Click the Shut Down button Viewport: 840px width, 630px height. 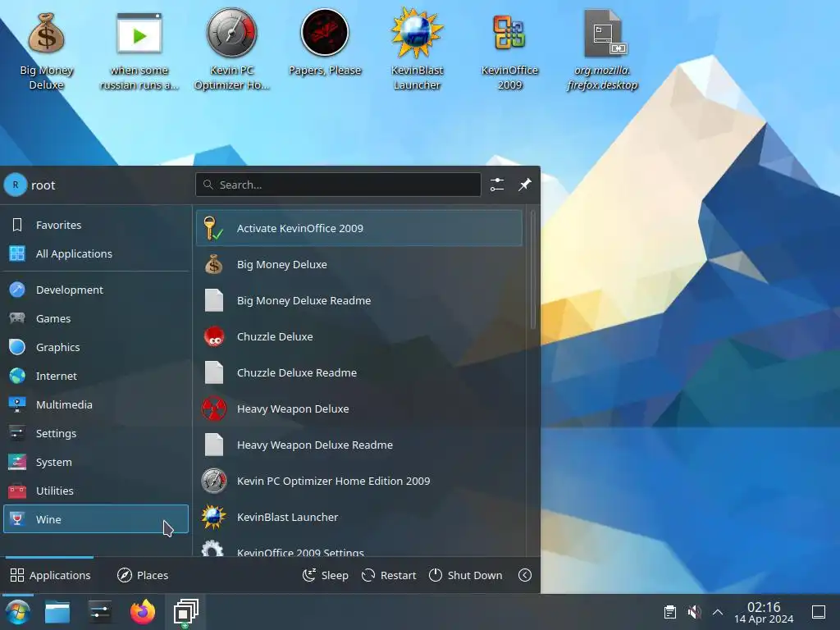coord(466,575)
